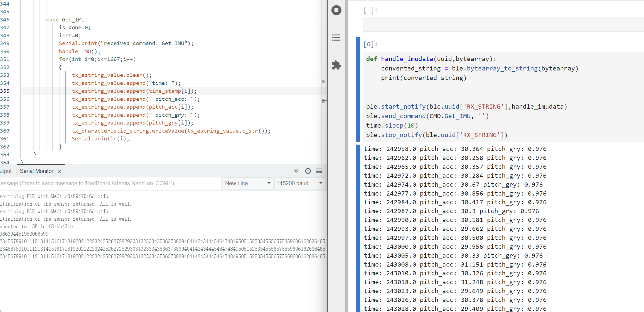Click the Serial.print received command line
644x312 pixels.
point(126,43)
